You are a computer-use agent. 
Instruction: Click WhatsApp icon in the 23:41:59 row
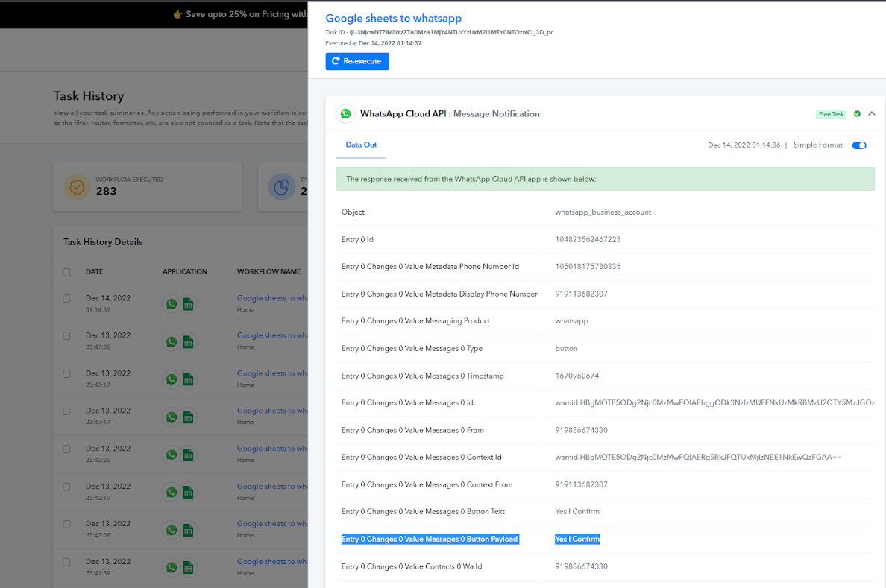click(172, 568)
